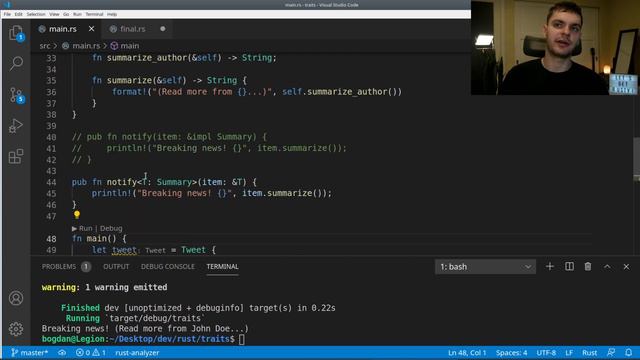Click 'Summary' trait bound on line 44
Viewport: 640px width, 360px height.
pos(174,182)
